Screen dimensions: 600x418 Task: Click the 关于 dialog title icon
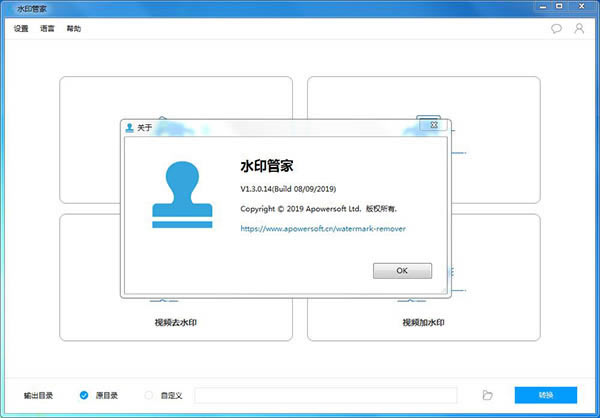(129, 128)
